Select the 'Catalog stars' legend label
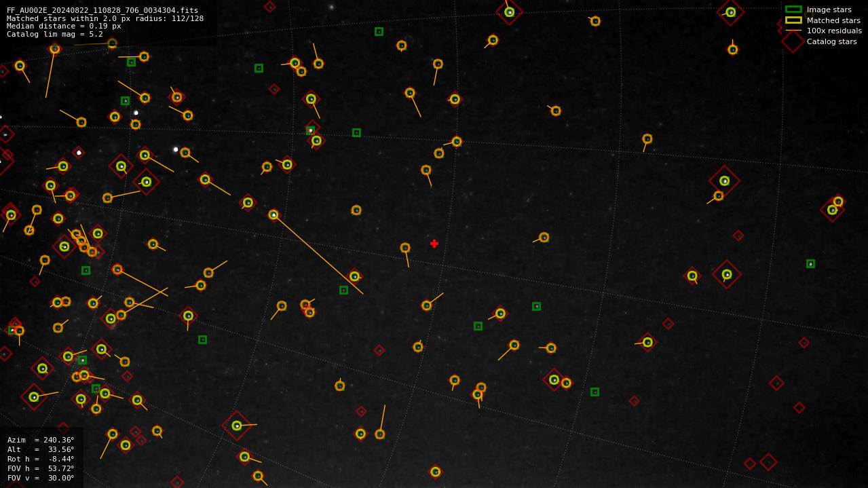Screen dimensions: 868x488 (831, 41)
